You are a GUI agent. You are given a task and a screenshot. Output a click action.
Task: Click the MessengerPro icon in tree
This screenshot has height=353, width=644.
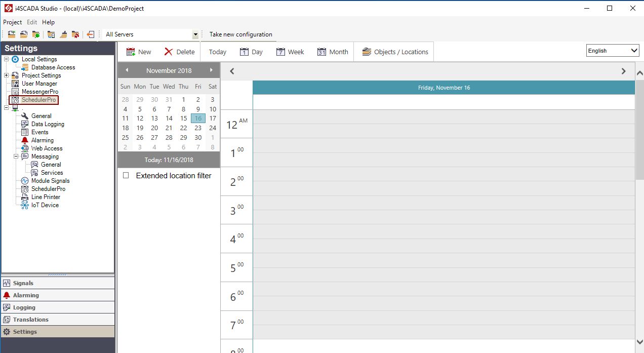(15, 92)
